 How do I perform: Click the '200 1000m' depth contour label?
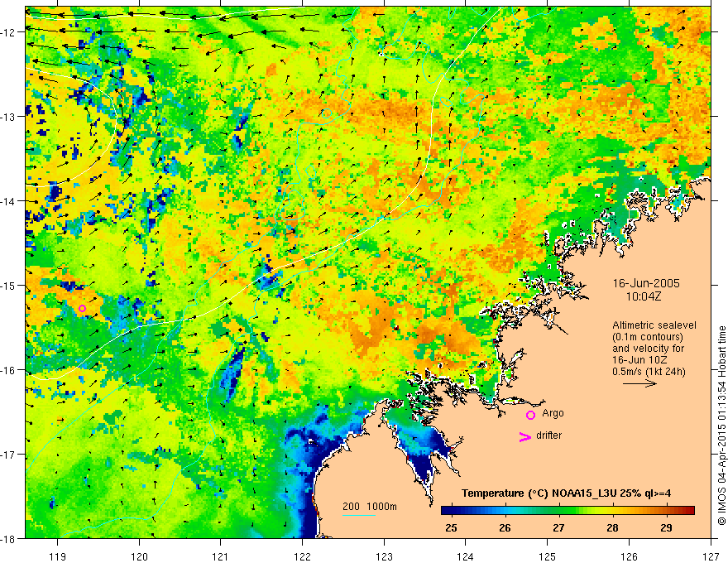coord(370,507)
